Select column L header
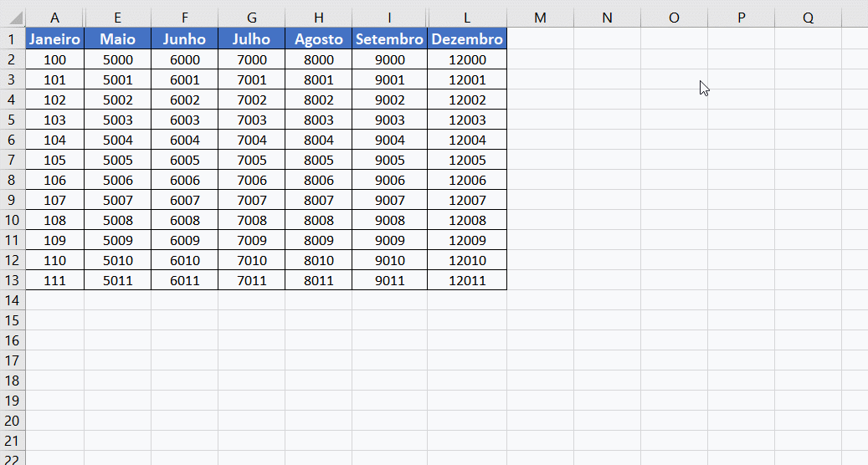This screenshot has height=465, width=868. point(466,18)
